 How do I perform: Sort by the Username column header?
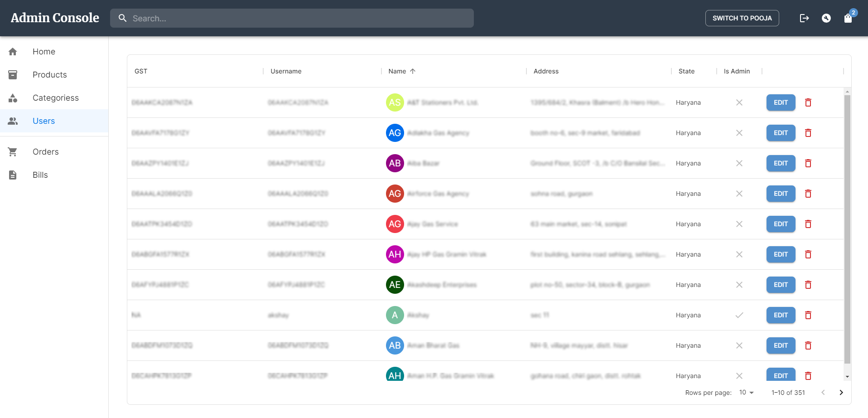(286, 71)
